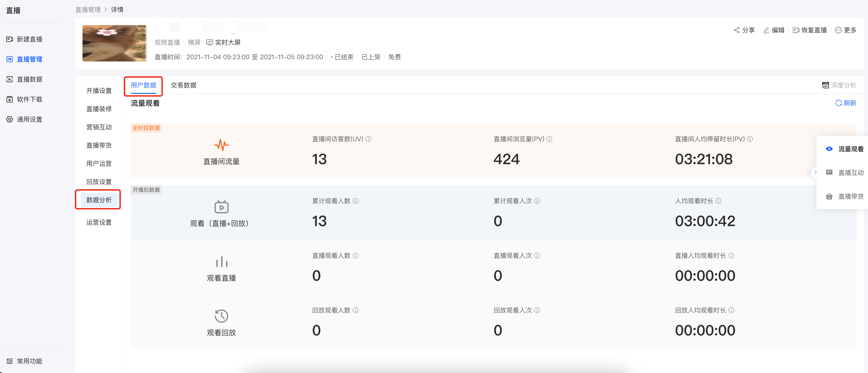Viewport: 868px width, 373px height.
Task: Open 深度分析 chart icon
Action: click(x=826, y=85)
